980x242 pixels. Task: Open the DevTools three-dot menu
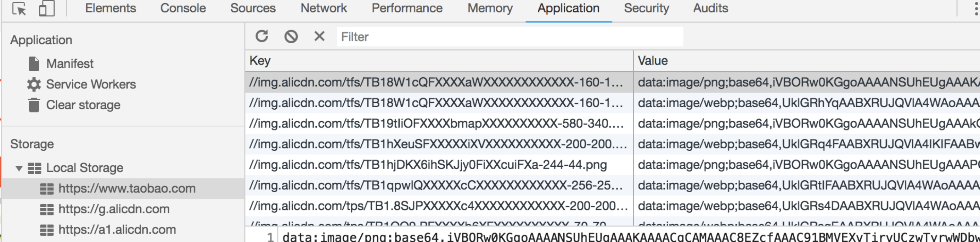pos(975,9)
